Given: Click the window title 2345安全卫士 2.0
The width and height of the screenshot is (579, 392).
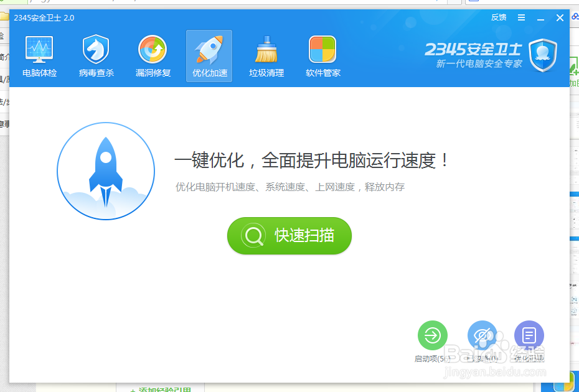Looking at the screenshot, I should tap(44, 17).
